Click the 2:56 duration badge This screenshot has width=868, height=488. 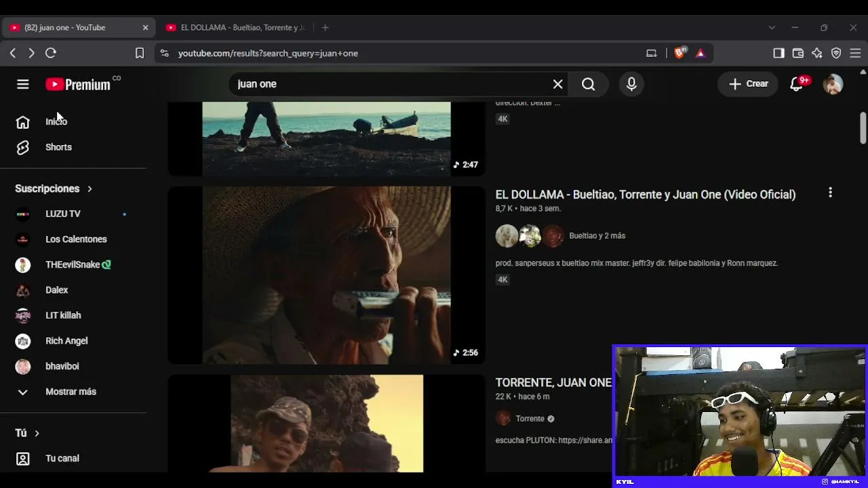click(x=465, y=352)
